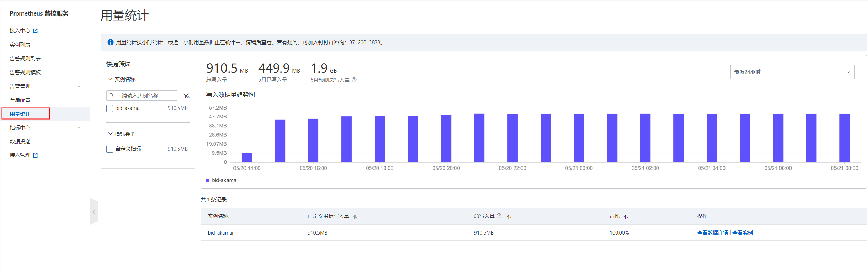Click the Prometheus 监控服务 sidebar title
Viewport: 868px width, 276px height.
[39, 13]
